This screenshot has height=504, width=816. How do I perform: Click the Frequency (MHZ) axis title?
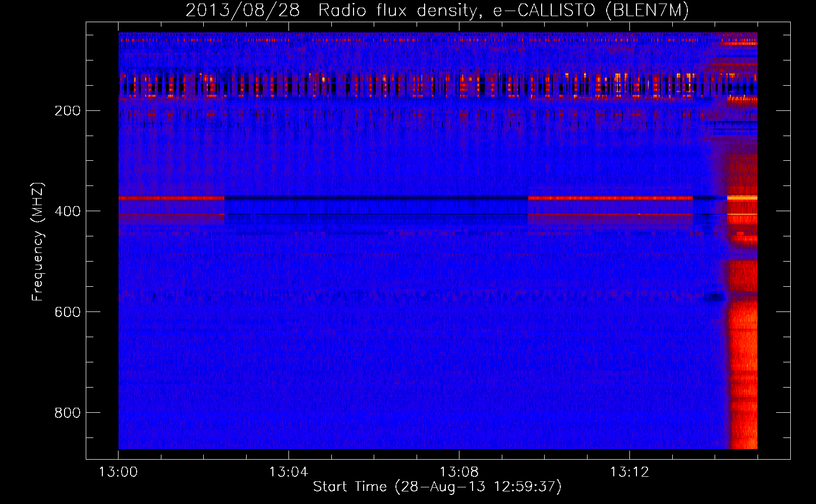click(x=38, y=242)
